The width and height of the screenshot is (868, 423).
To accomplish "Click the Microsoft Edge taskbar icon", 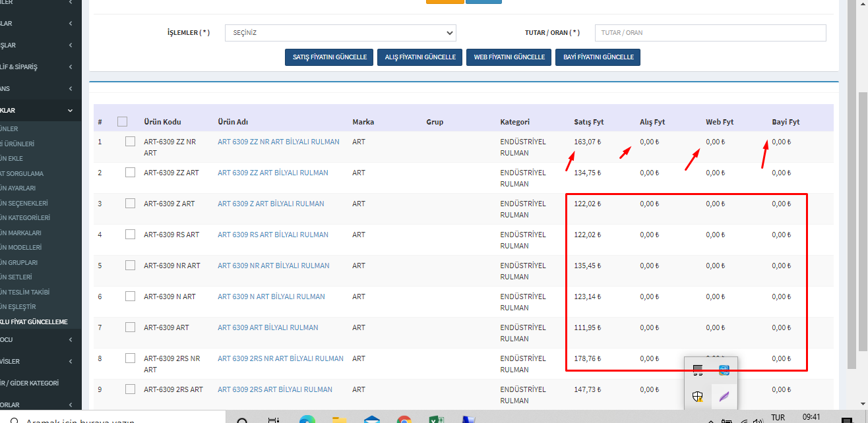I will [307, 419].
